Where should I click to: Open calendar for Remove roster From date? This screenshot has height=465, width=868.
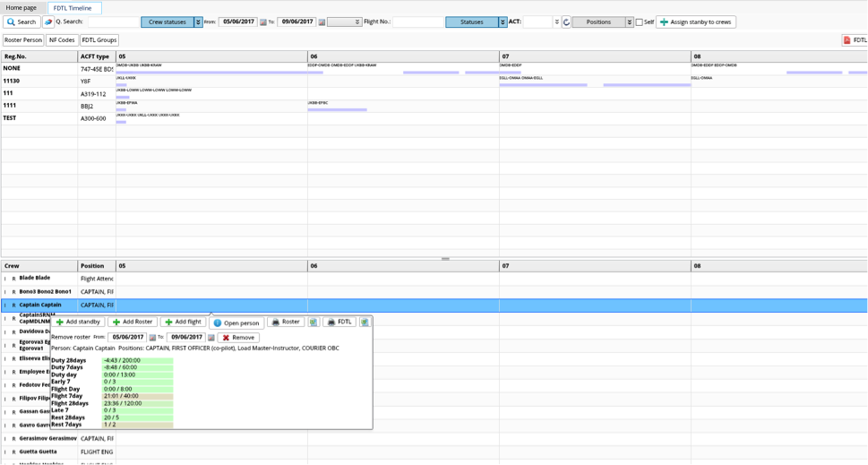(152, 338)
